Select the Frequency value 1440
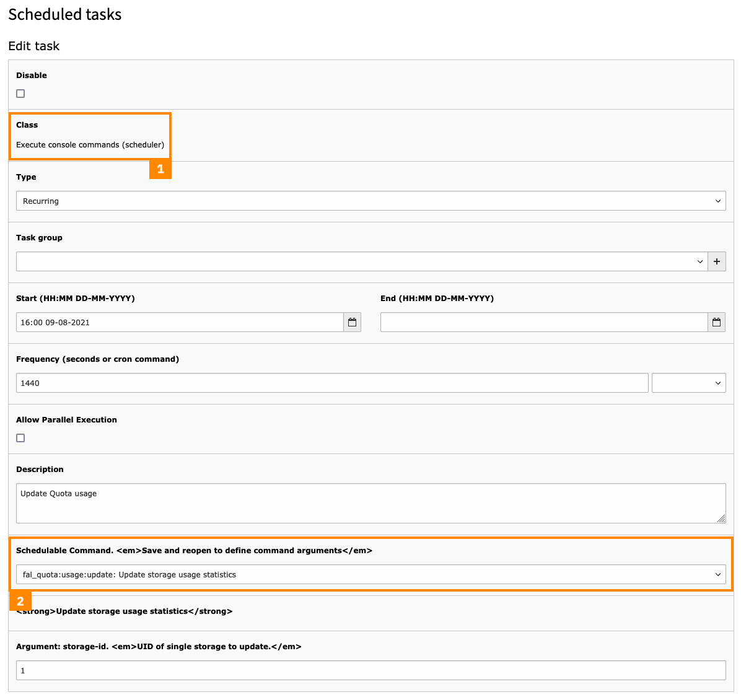The image size is (741, 700). tap(331, 382)
